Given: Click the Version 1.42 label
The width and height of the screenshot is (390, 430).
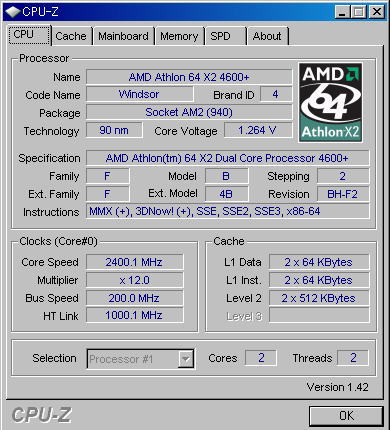Looking at the screenshot, I should 337,387.
